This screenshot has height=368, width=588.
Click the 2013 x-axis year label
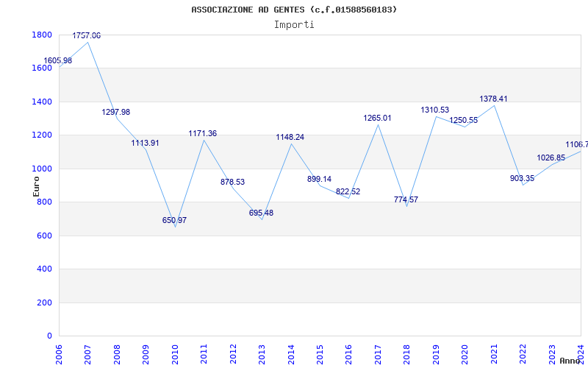pos(262,356)
